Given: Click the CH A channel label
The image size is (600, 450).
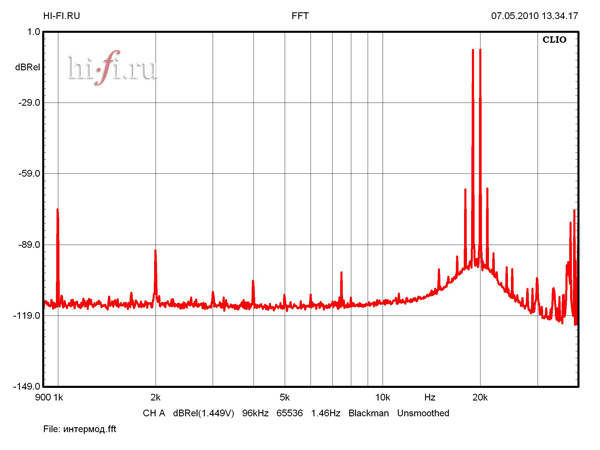Looking at the screenshot, I should point(153,413).
